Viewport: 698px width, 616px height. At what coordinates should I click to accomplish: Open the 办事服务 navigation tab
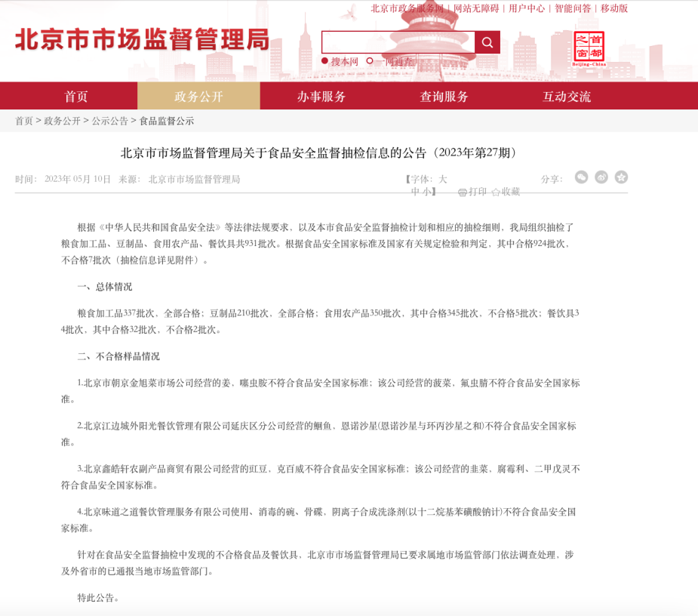[321, 96]
